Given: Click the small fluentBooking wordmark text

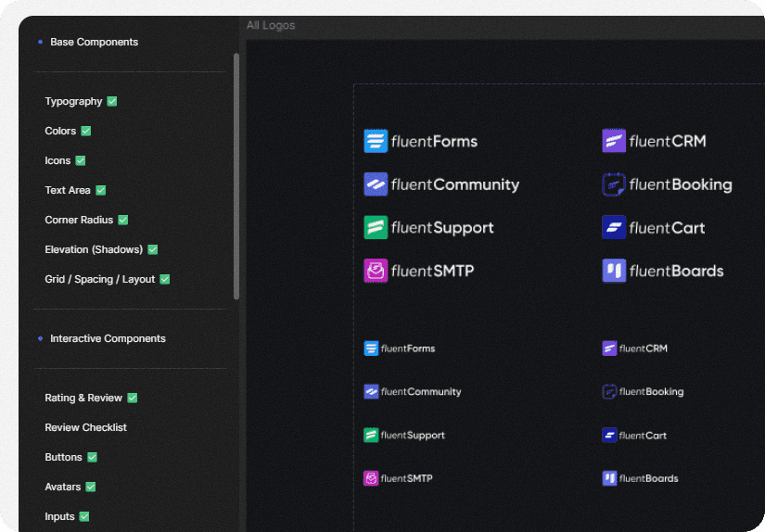Looking at the screenshot, I should click(x=651, y=392).
